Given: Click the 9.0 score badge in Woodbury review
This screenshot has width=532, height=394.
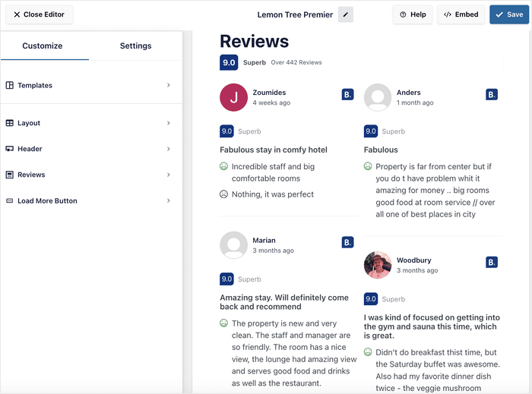Looking at the screenshot, I should pyautogui.click(x=371, y=299).
